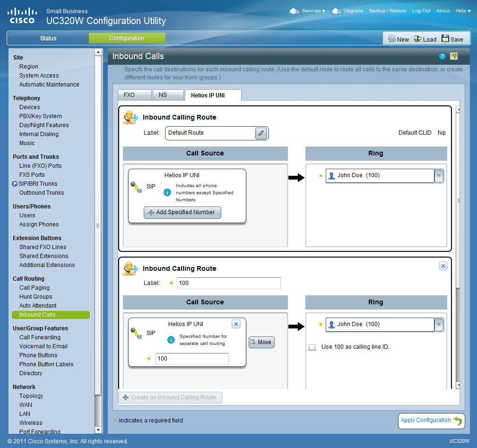The height and width of the screenshot is (448, 477).
Task: Remove the Helios IP UNI specified number
Action: [x=236, y=324]
